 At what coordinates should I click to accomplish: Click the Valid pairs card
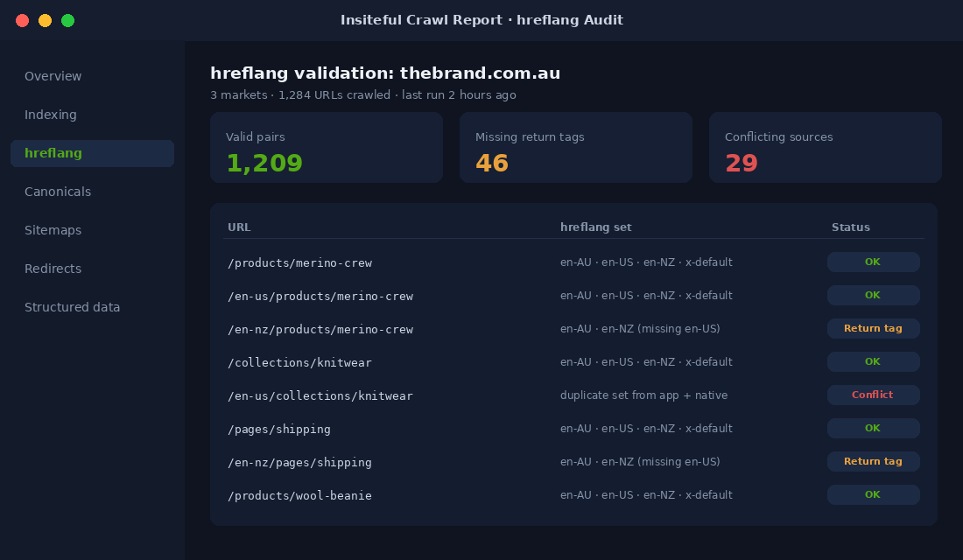(327, 147)
